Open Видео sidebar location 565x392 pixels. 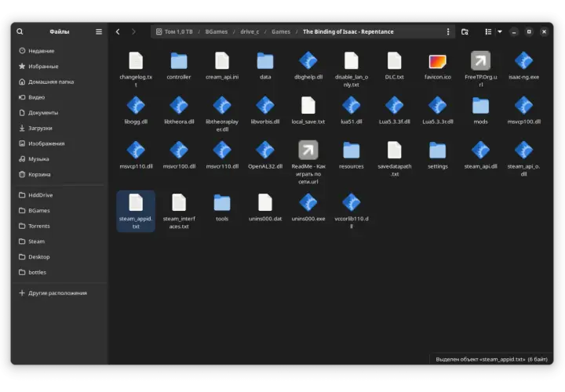(x=60, y=97)
